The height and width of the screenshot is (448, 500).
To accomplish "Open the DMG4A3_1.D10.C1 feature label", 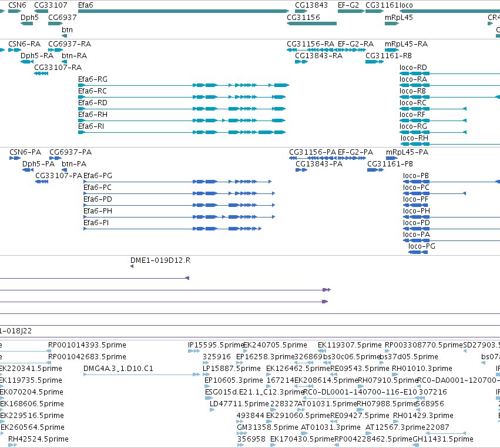I will (118, 369).
